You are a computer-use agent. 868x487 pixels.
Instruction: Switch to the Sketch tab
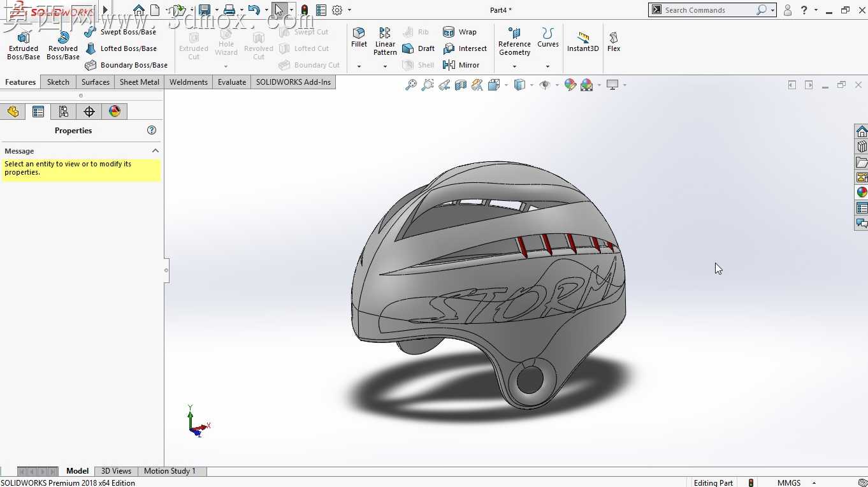58,82
